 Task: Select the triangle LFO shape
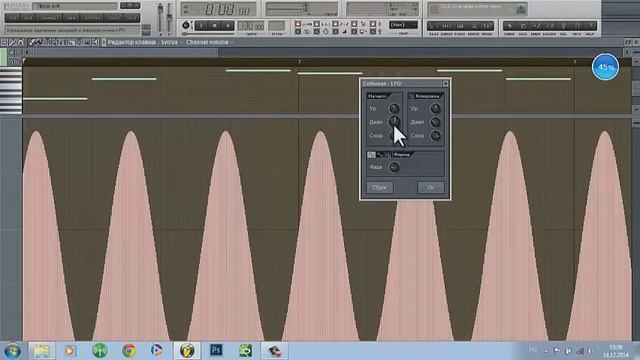(x=380, y=155)
